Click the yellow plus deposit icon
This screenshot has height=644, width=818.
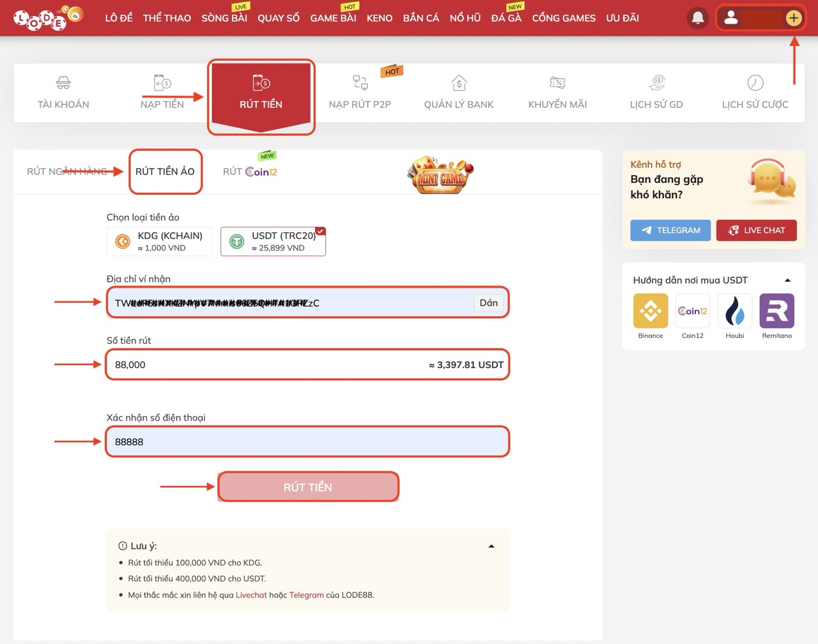(x=794, y=18)
